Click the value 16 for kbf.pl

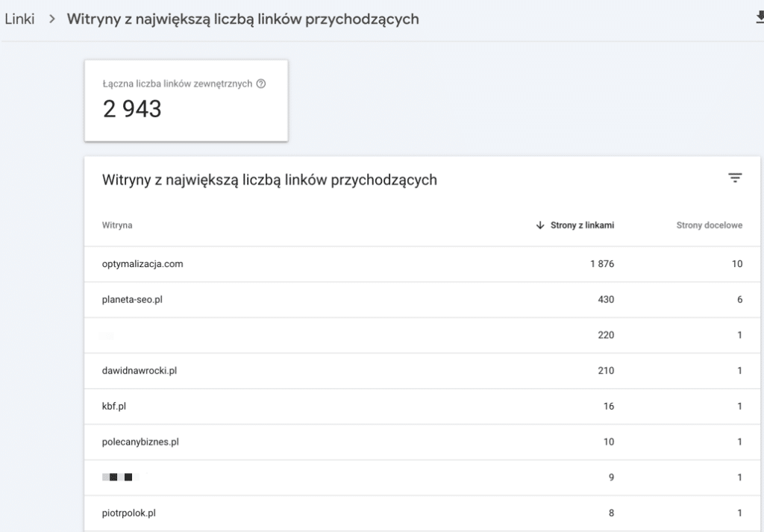pyautogui.click(x=609, y=407)
